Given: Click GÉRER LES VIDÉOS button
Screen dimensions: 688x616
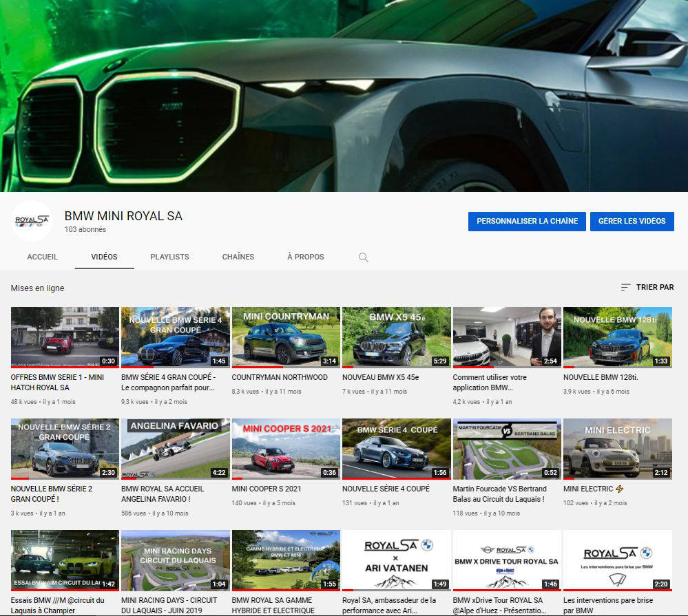Looking at the screenshot, I should [632, 222].
